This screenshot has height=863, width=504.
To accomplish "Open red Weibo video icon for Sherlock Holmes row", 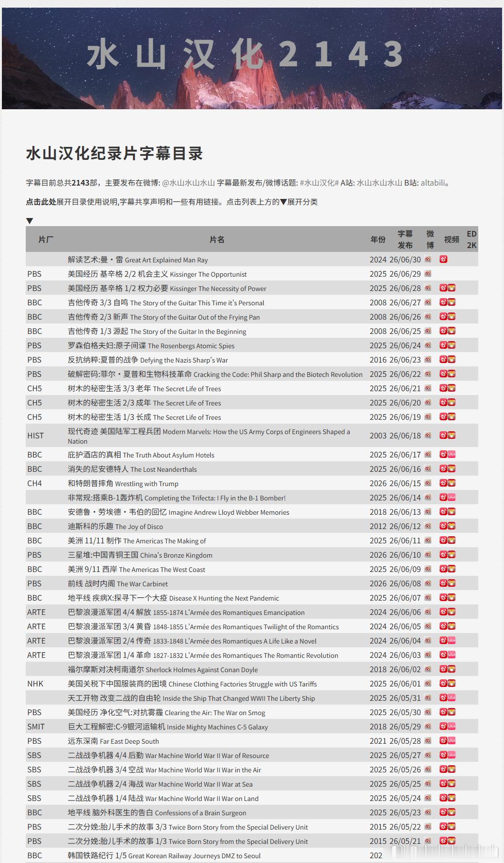I will (443, 669).
